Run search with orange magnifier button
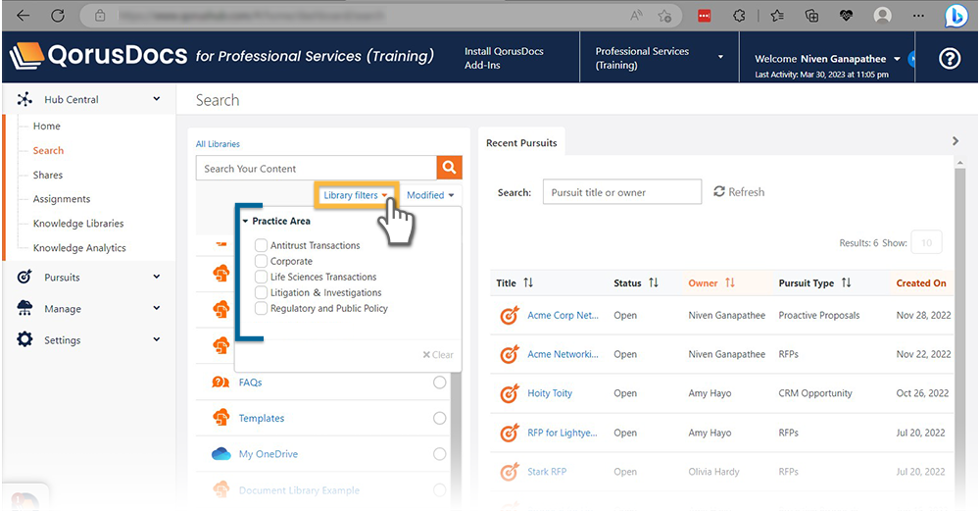Screen dimensions: 980x511 (449, 168)
